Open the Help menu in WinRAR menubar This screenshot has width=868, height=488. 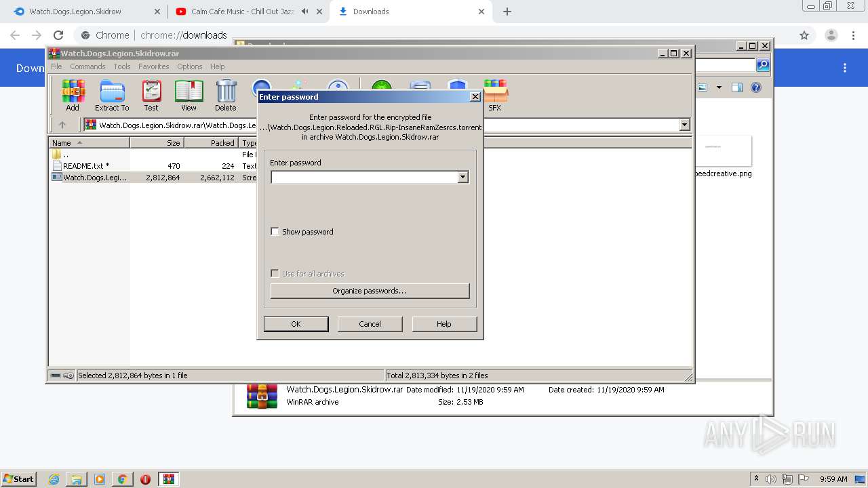pos(217,66)
